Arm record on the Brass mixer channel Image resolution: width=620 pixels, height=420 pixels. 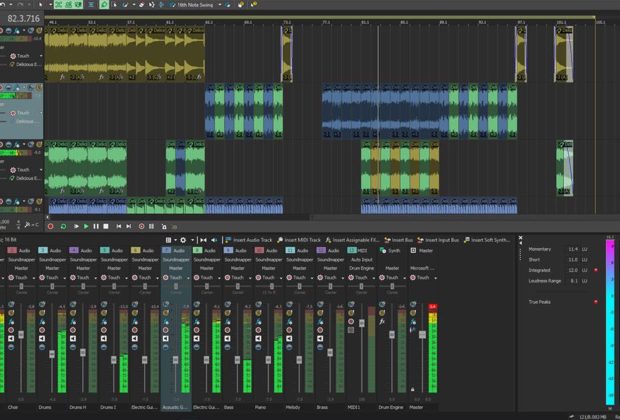coord(320,330)
